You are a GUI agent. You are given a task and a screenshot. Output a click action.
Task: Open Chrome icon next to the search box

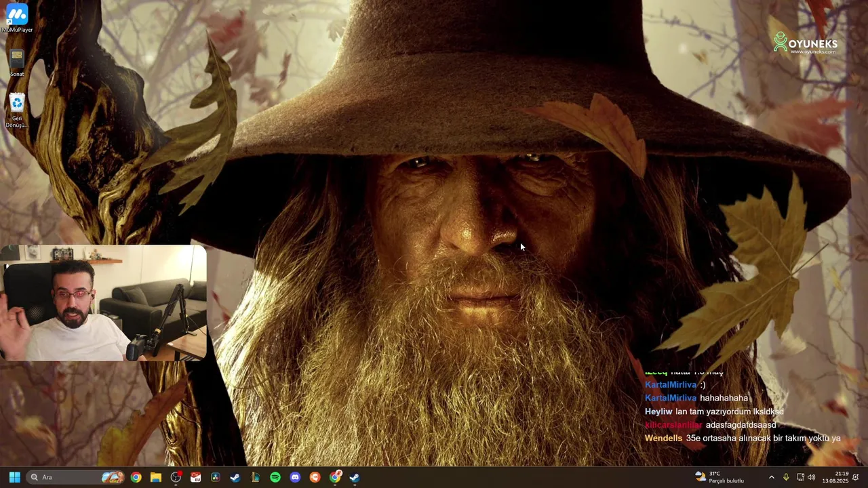click(x=136, y=477)
